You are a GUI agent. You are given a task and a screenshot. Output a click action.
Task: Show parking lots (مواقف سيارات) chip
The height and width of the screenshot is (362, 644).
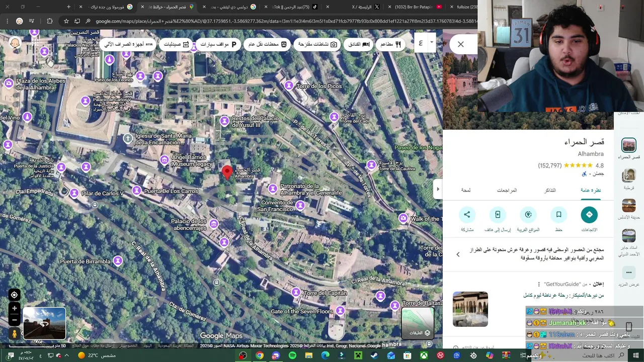coord(218,44)
